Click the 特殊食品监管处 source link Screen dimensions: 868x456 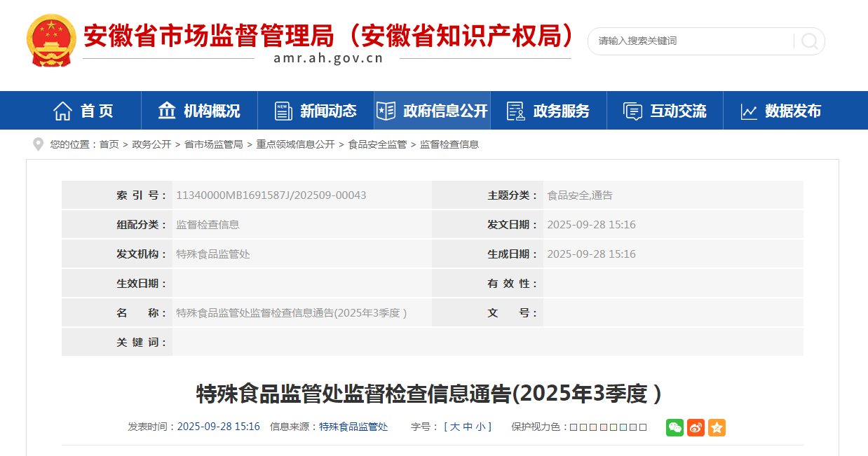point(353,427)
